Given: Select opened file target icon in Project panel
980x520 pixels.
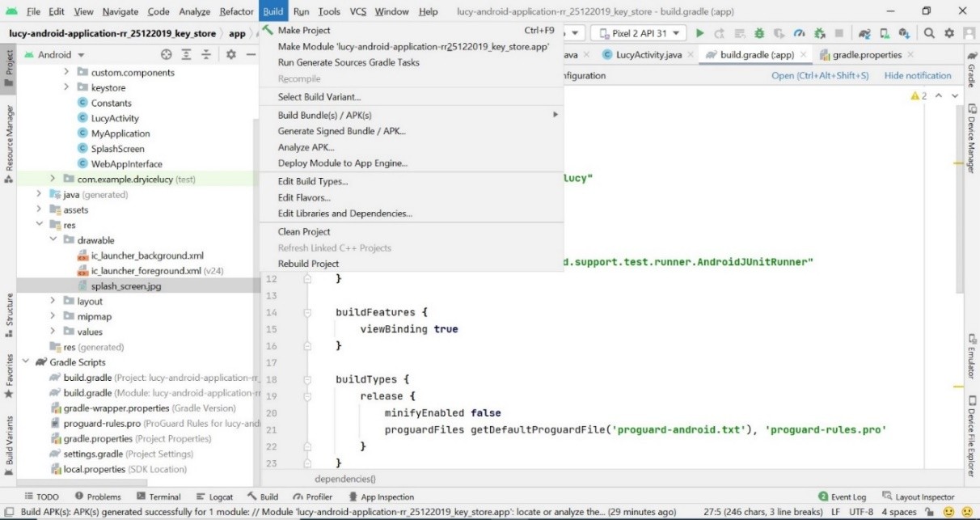Looking at the screenshot, I should coord(167,55).
